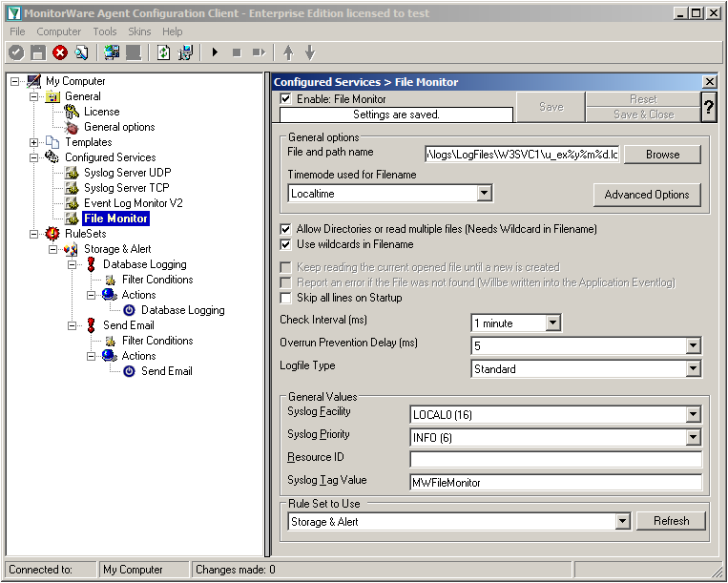The image size is (728, 583).
Task: Click the Event Log Monitor V2 icon
Action: 72,203
